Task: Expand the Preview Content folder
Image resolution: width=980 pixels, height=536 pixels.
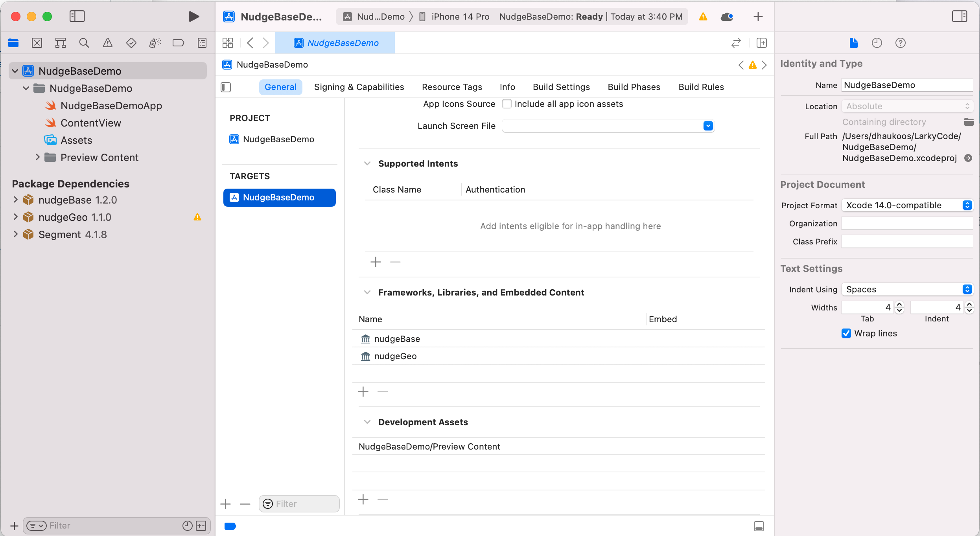Action: pos(37,157)
